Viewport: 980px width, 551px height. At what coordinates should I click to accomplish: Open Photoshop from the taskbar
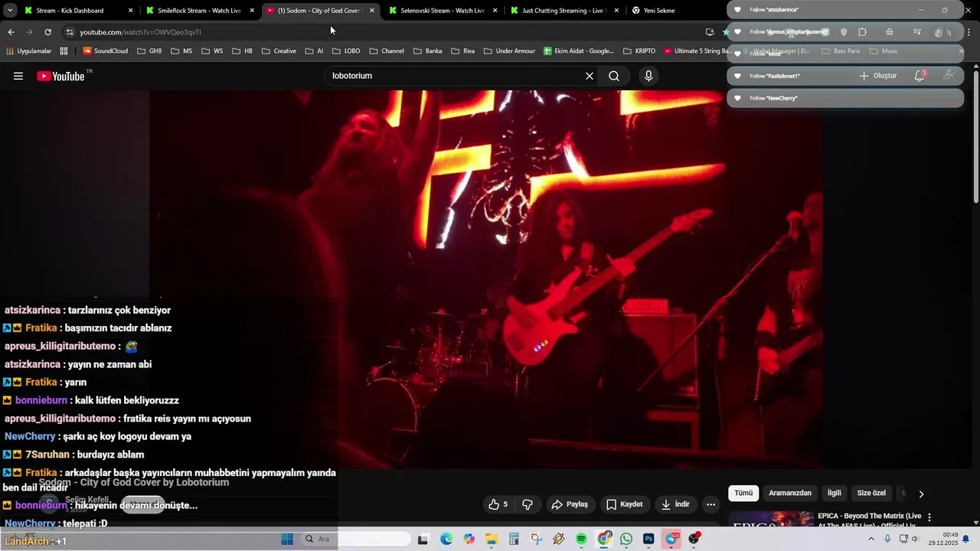pyautogui.click(x=648, y=539)
